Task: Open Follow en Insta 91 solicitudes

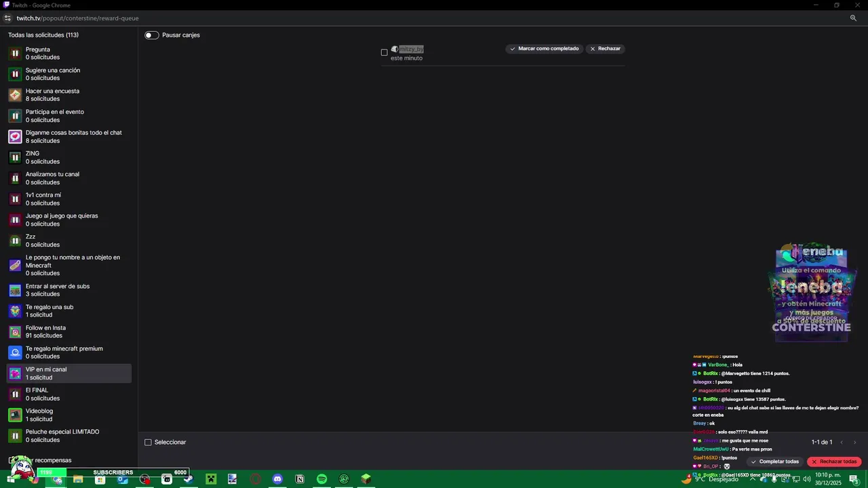Action: [69, 332]
